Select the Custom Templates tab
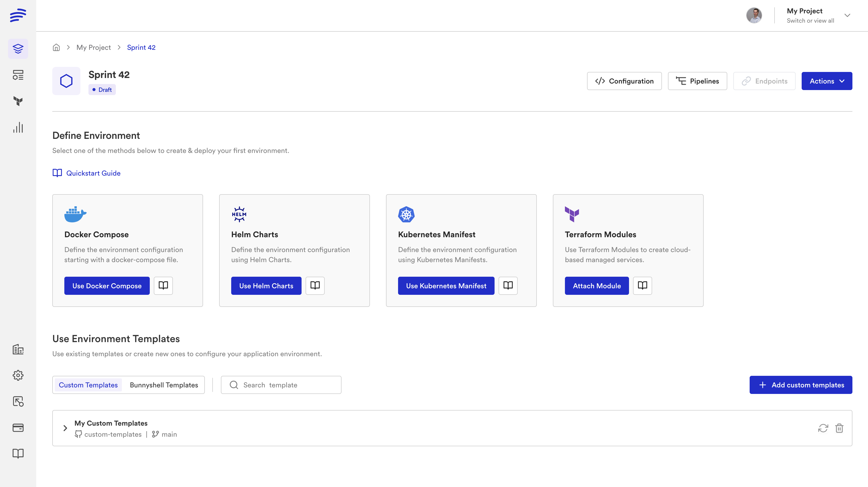This screenshot has height=487, width=868. (x=88, y=385)
